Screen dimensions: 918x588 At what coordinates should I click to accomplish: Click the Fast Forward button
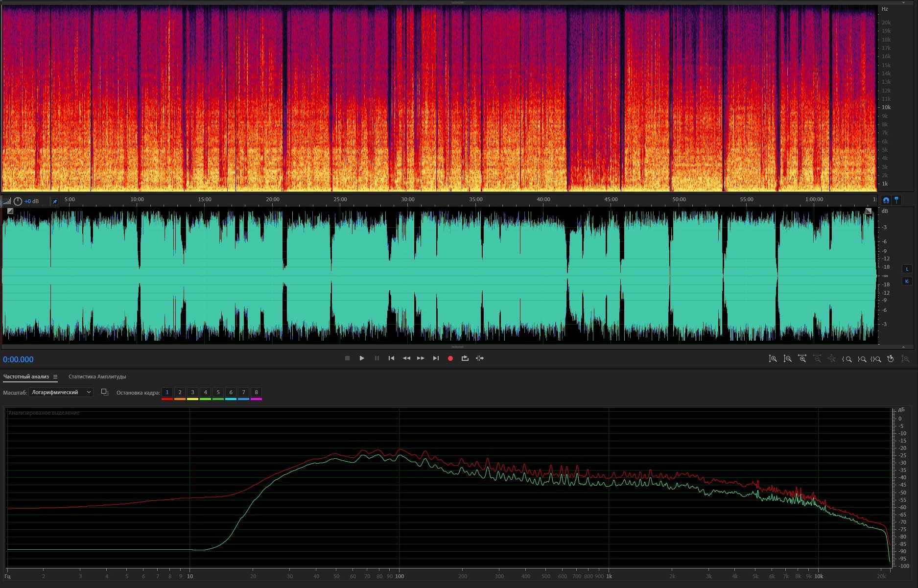pyautogui.click(x=421, y=358)
